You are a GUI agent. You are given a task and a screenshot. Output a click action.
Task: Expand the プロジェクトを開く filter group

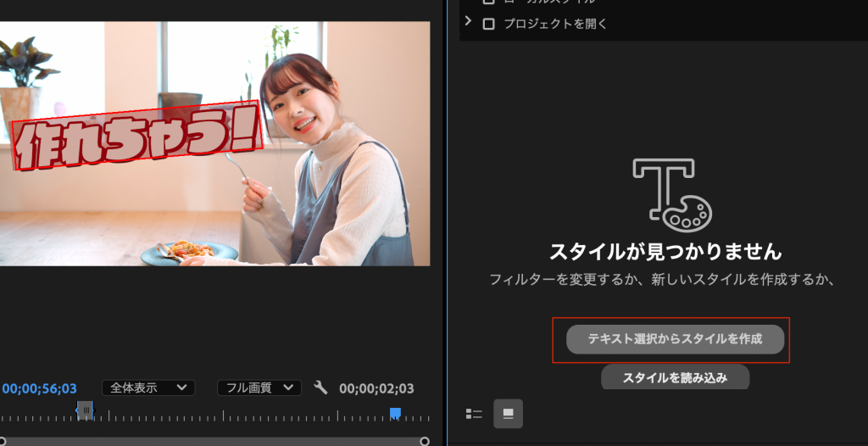coord(469,22)
